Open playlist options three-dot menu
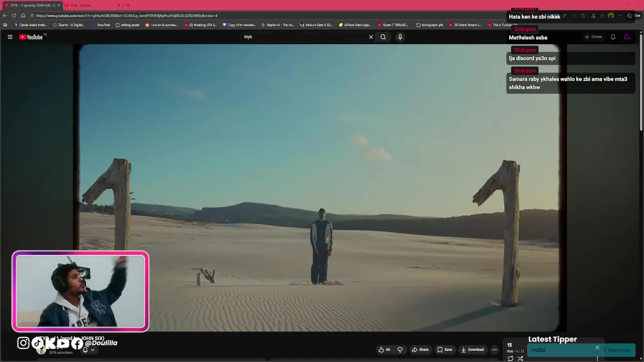 coord(597,358)
